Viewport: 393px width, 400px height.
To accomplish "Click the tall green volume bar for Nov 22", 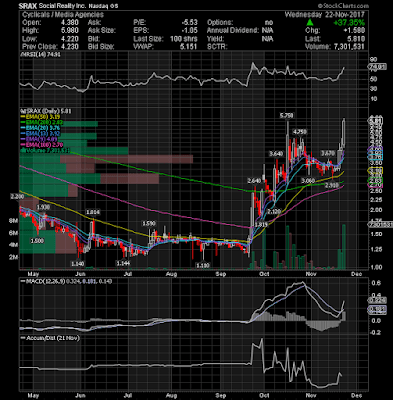I will (x=344, y=247).
